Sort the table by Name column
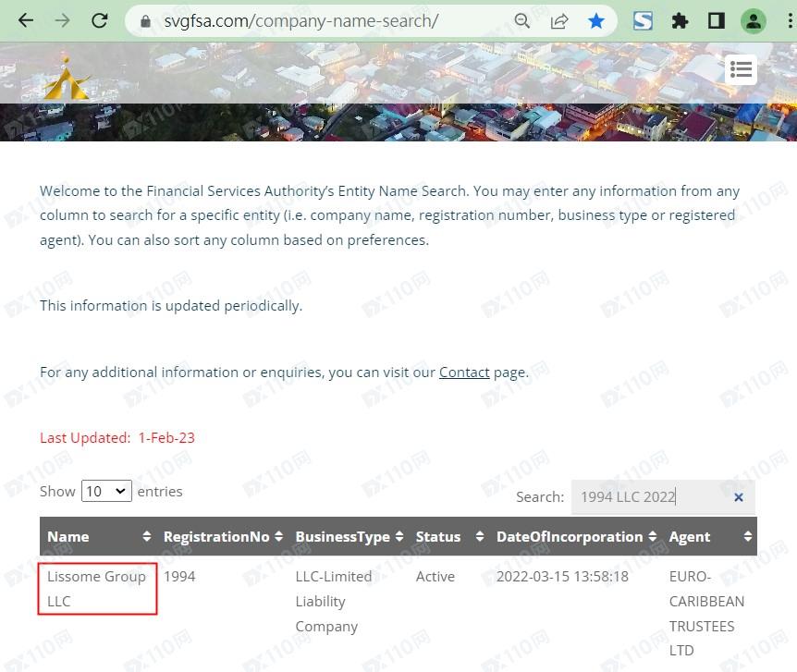This screenshot has width=797, height=672. coord(98,536)
